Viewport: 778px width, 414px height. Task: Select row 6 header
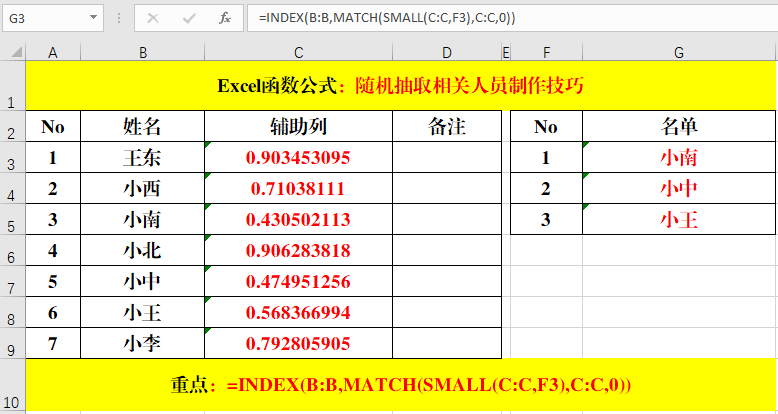click(13, 250)
